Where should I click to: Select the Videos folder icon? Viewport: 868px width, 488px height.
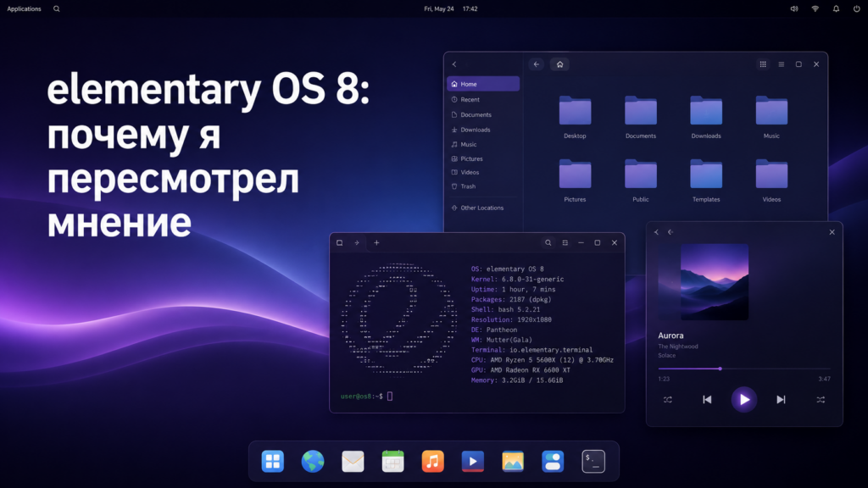pos(771,175)
